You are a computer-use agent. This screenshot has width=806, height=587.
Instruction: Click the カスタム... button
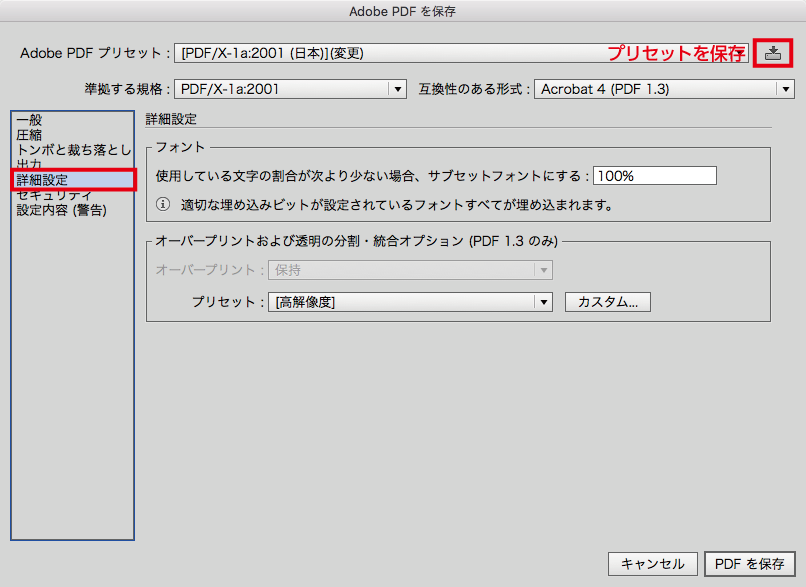pyautogui.click(x=608, y=302)
